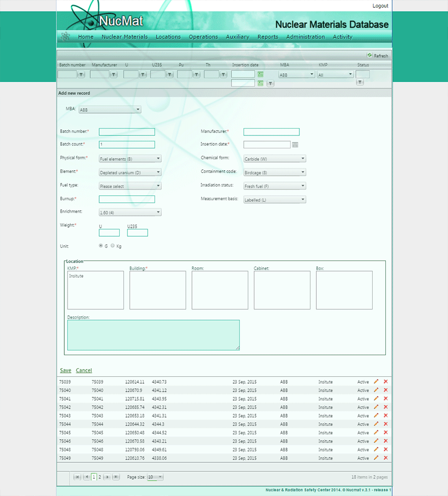This screenshot has height=496, width=448.
Task: Open the Irradiation status dropdown
Action: [274, 186]
